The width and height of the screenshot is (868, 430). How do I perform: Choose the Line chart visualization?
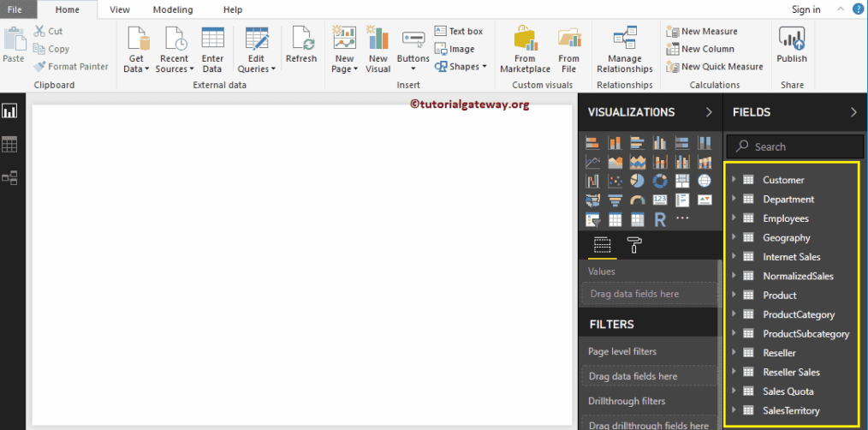tap(592, 162)
